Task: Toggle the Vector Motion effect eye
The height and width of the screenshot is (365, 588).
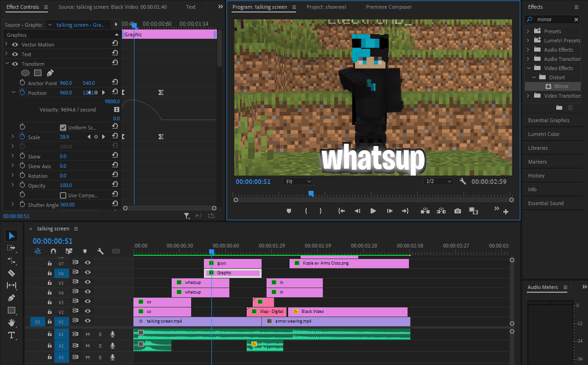Action: coord(15,45)
